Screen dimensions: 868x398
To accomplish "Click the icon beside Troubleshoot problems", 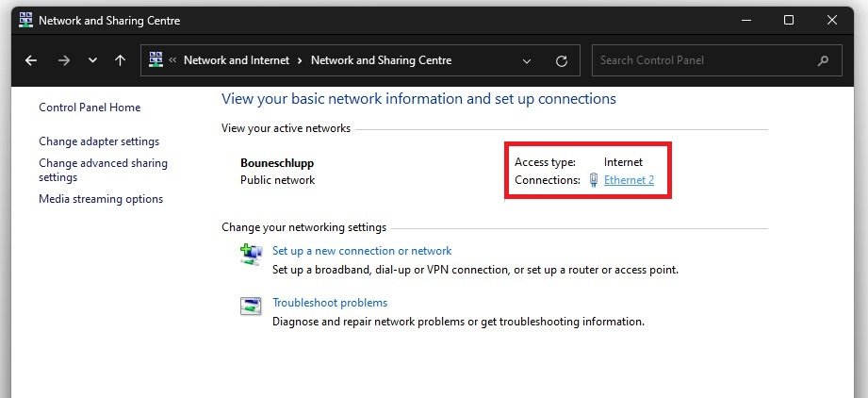I will (x=251, y=306).
